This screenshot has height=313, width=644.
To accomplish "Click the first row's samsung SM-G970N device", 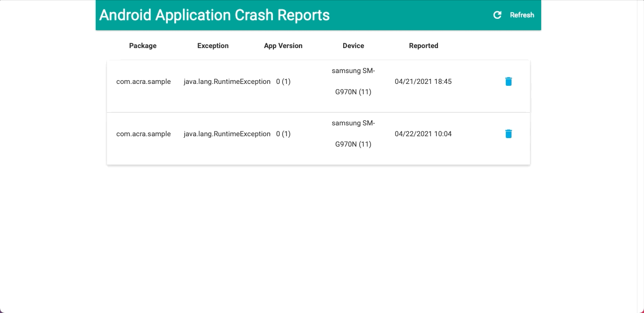I will coord(354,82).
